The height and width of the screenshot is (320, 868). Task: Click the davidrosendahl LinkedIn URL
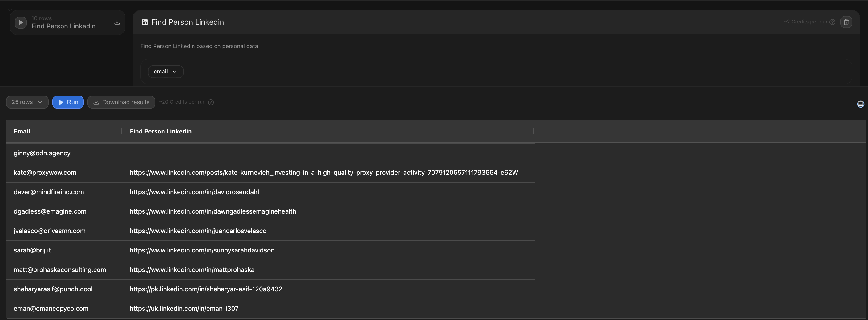click(194, 192)
